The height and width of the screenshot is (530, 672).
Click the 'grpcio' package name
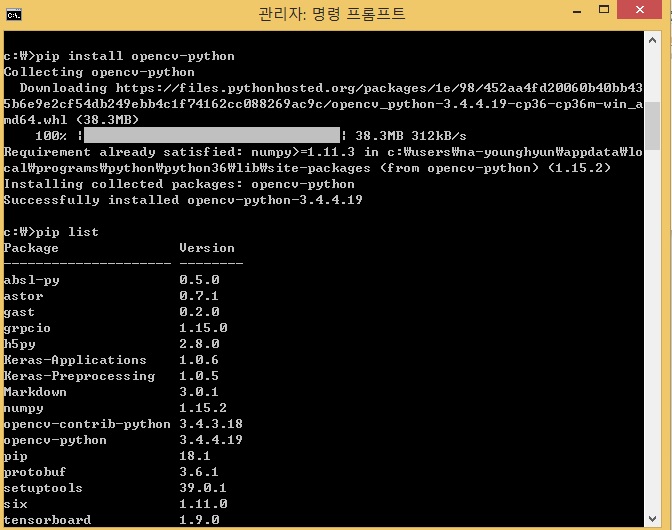click(x=27, y=328)
